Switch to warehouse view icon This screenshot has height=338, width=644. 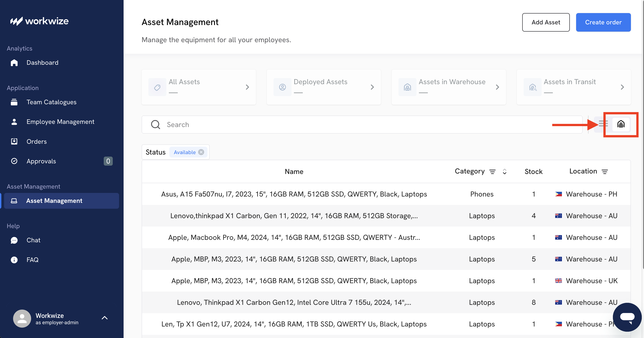[x=621, y=124]
